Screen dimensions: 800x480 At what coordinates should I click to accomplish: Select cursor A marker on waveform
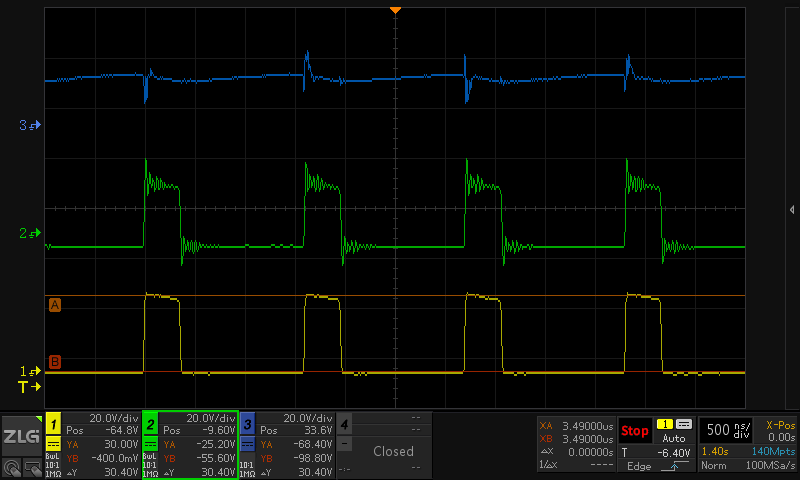pos(55,305)
